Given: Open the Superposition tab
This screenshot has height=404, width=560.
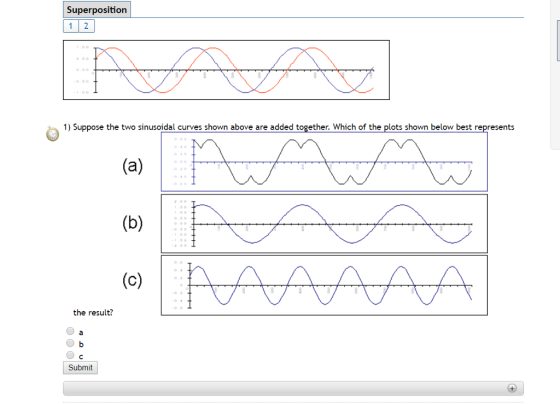Looking at the screenshot, I should tap(97, 9).
